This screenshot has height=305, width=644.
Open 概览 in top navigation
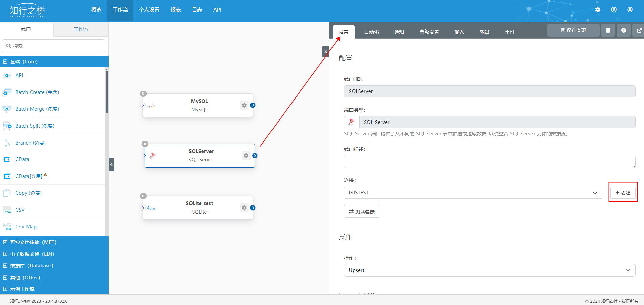[96, 10]
